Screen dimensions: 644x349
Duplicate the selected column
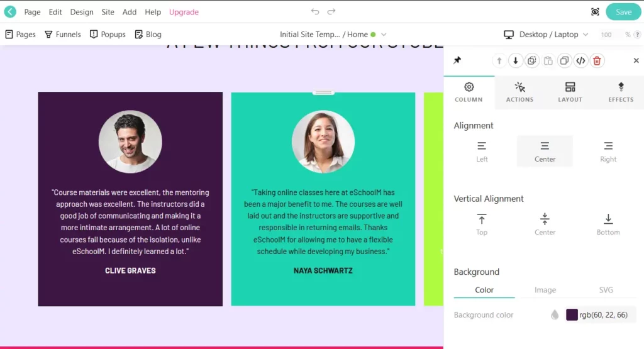point(564,61)
